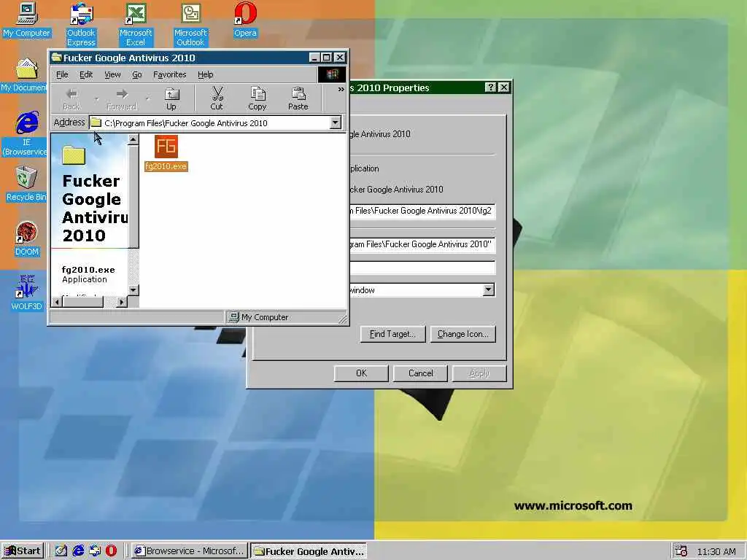Open the Run window dropdown in Properties

pyautogui.click(x=488, y=289)
